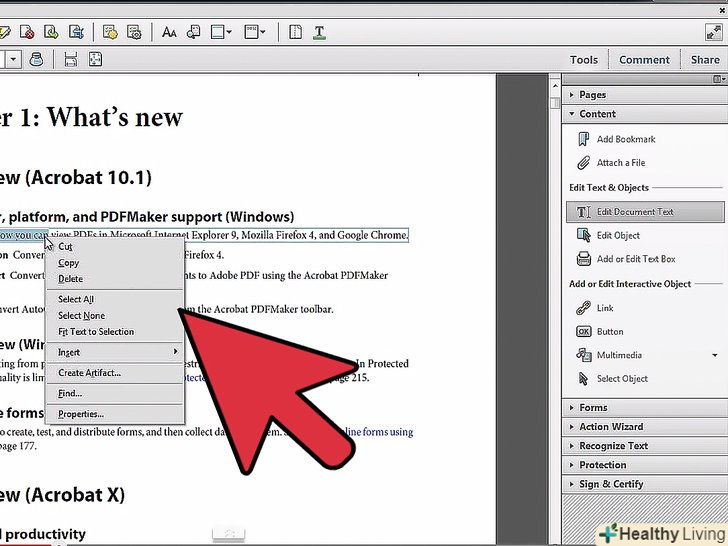This screenshot has width=728, height=546.
Task: Toggle read mode with the expand arrows icon
Action: coord(713,32)
